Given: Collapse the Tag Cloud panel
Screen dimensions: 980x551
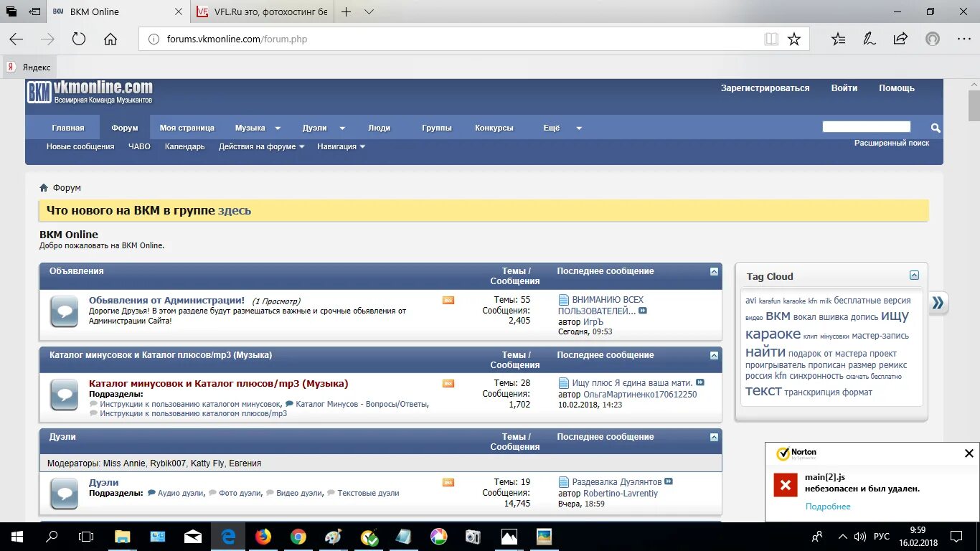Looking at the screenshot, I should point(914,275).
